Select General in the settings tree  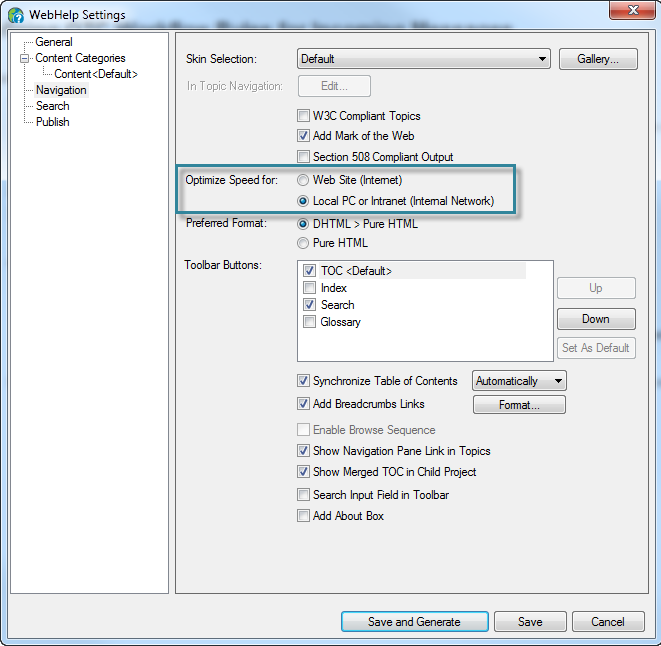click(54, 42)
